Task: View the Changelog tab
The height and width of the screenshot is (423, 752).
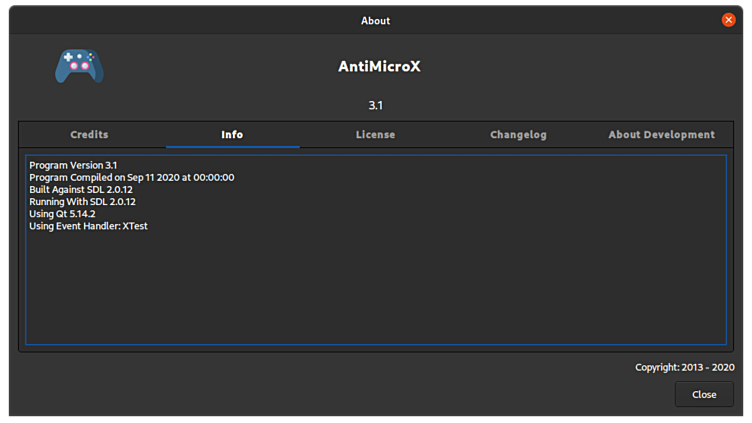Action: pyautogui.click(x=518, y=135)
